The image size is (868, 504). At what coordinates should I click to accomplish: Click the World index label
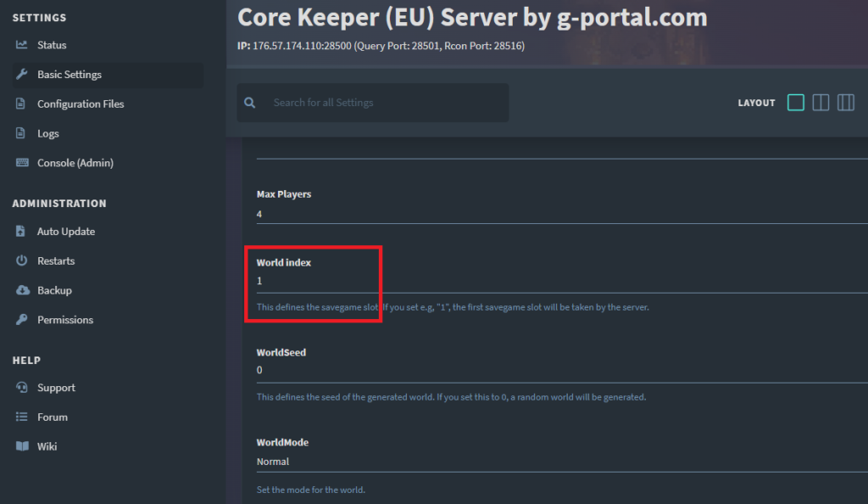point(283,262)
